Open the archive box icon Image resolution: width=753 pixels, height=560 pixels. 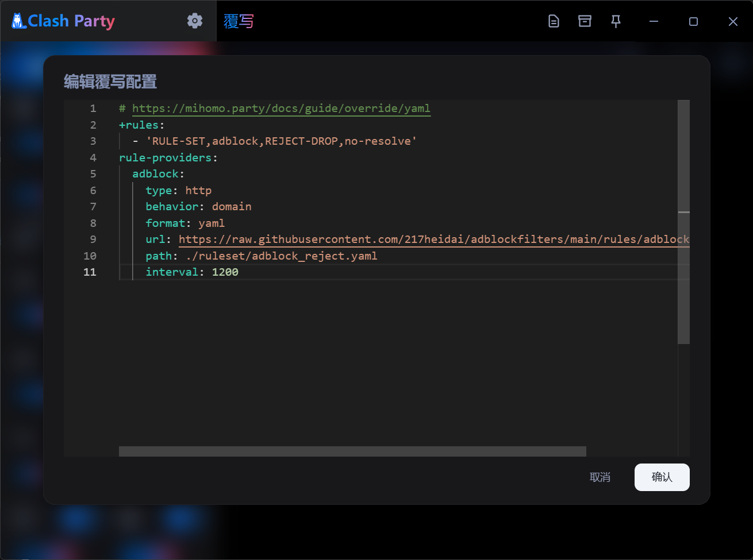tap(585, 21)
